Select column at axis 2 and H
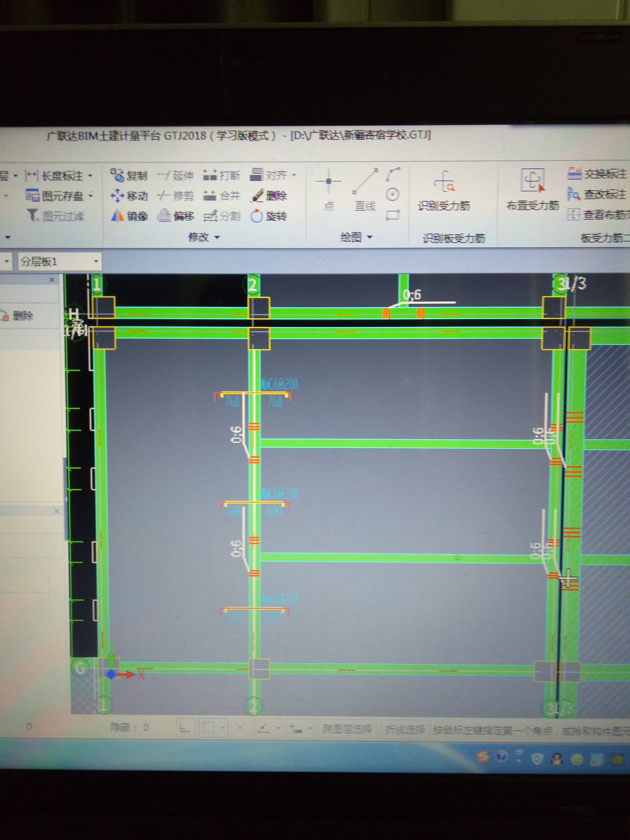The image size is (630, 840). (259, 308)
